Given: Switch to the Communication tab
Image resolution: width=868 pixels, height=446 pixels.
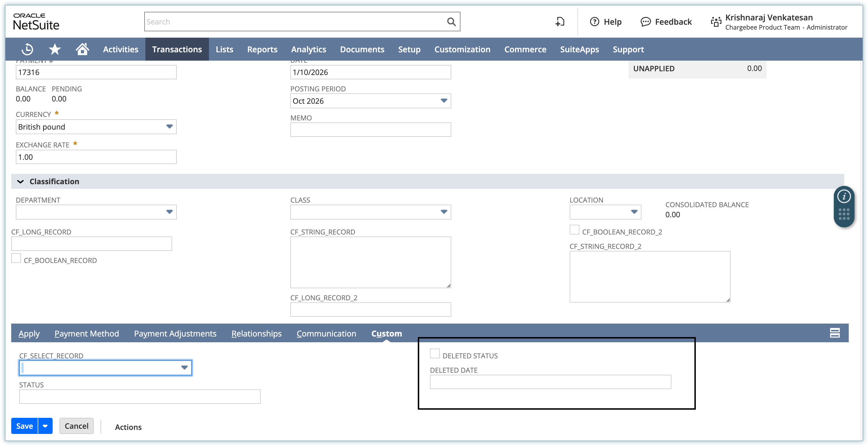Looking at the screenshot, I should (326, 333).
